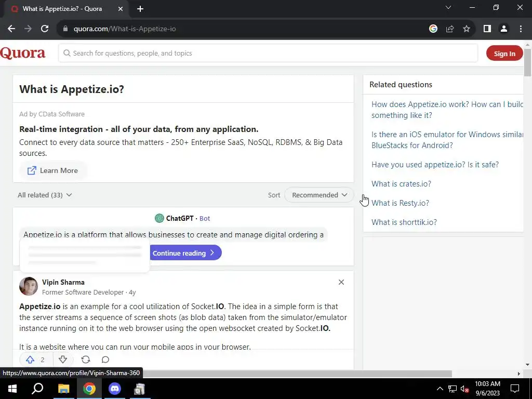This screenshot has width=532, height=399.
Task: Click the Learn More ad button
Action: [x=53, y=170]
